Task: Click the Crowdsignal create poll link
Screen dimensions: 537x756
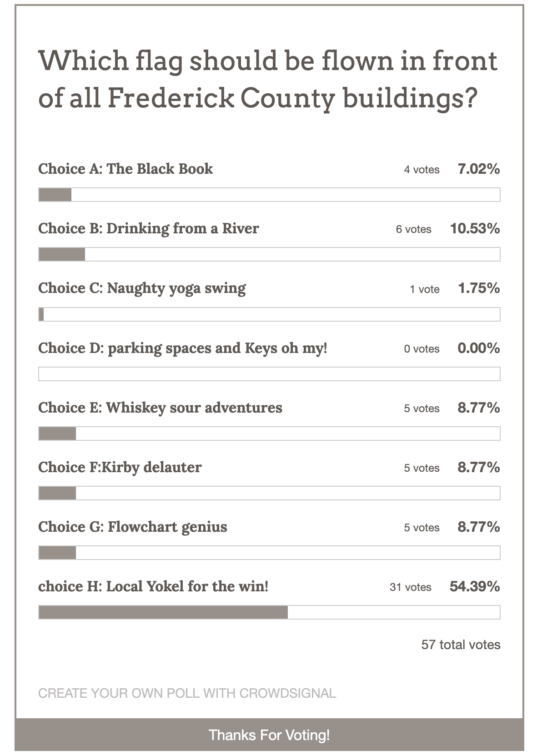Action: pos(187,693)
